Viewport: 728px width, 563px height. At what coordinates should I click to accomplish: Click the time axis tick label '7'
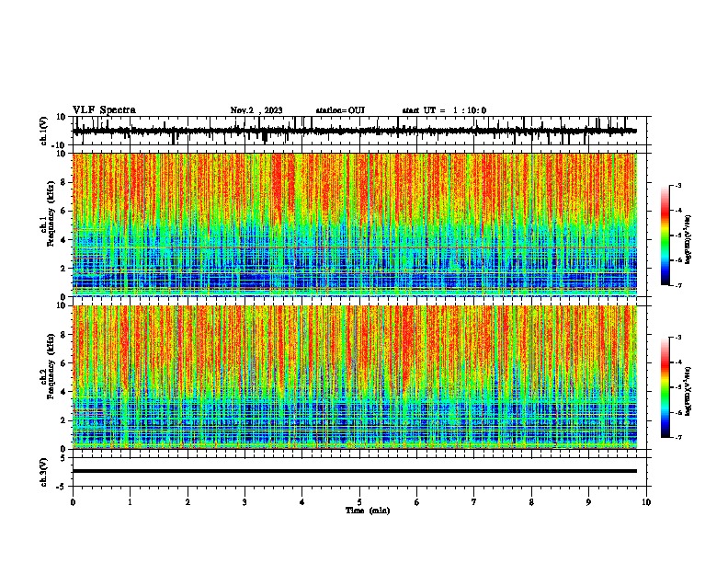474,502
